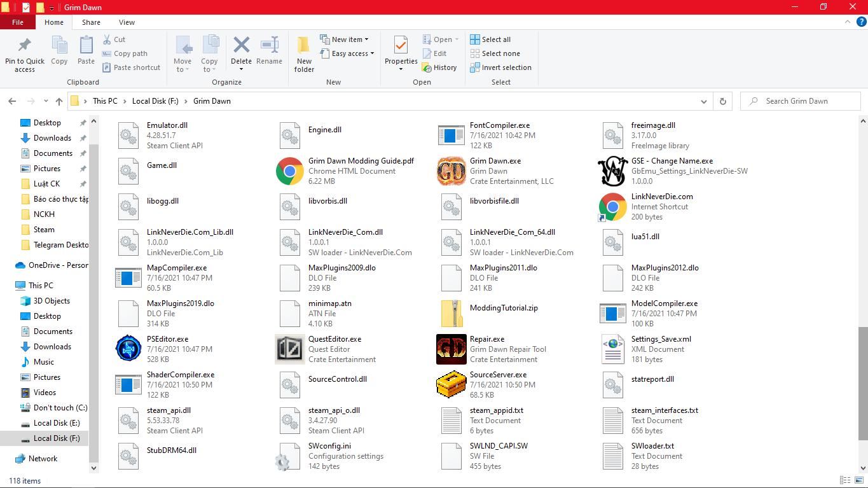Select the QuestEditor.exe icon

pos(289,349)
